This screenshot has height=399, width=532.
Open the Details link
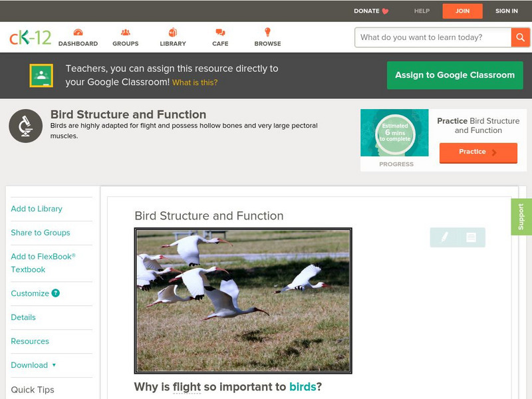pos(23,317)
